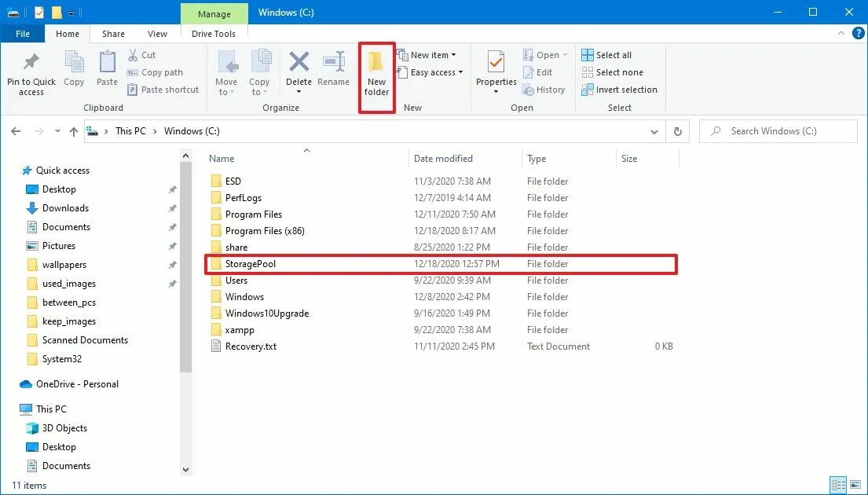Click the Rename icon on the ribbon
Image resolution: width=868 pixels, height=495 pixels.
pos(334,71)
